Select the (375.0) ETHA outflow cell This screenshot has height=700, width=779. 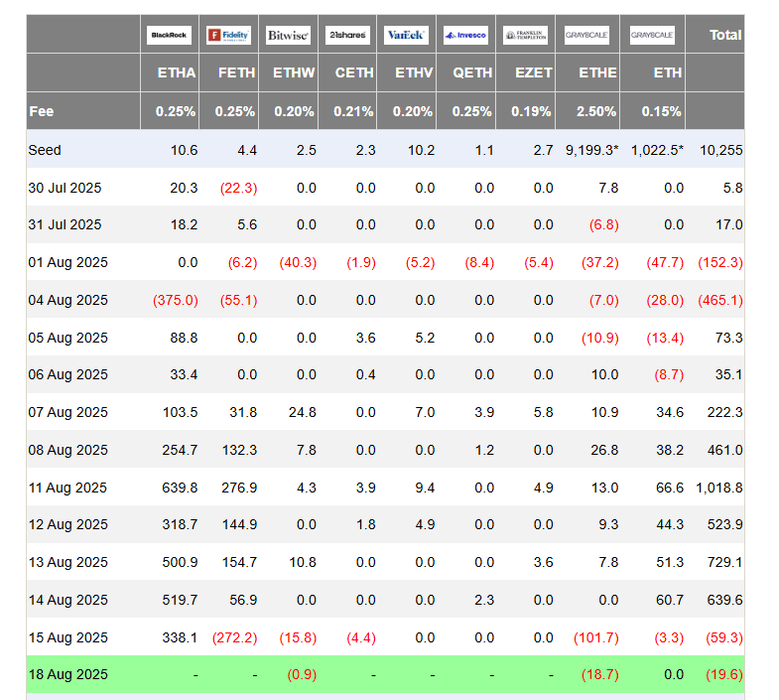176,300
